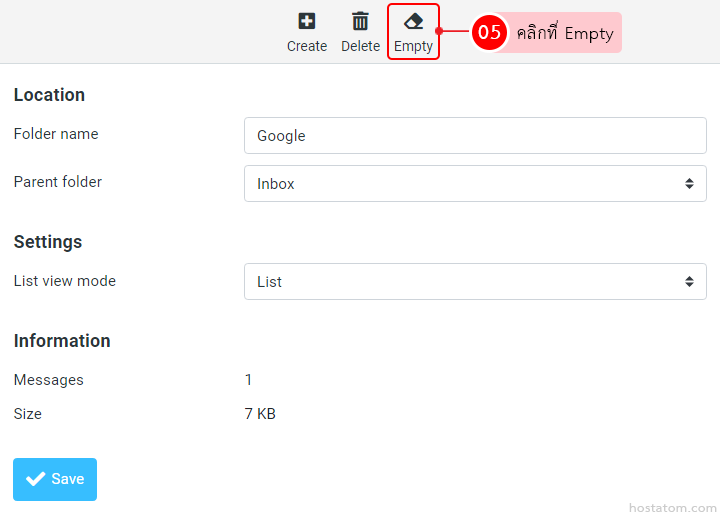Click the checkmark icon on Save button
Screen dimensions: 720x515
(36, 479)
